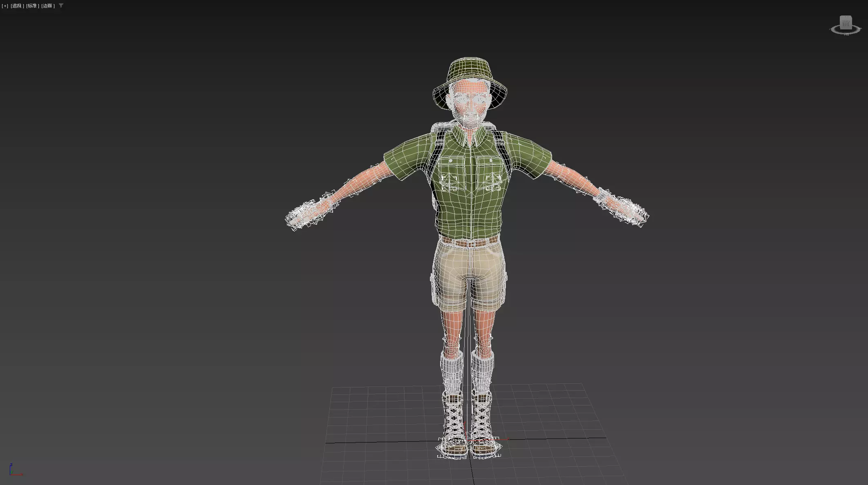Click the viewport filter funnel icon
Image resolution: width=868 pixels, height=485 pixels.
61,6
